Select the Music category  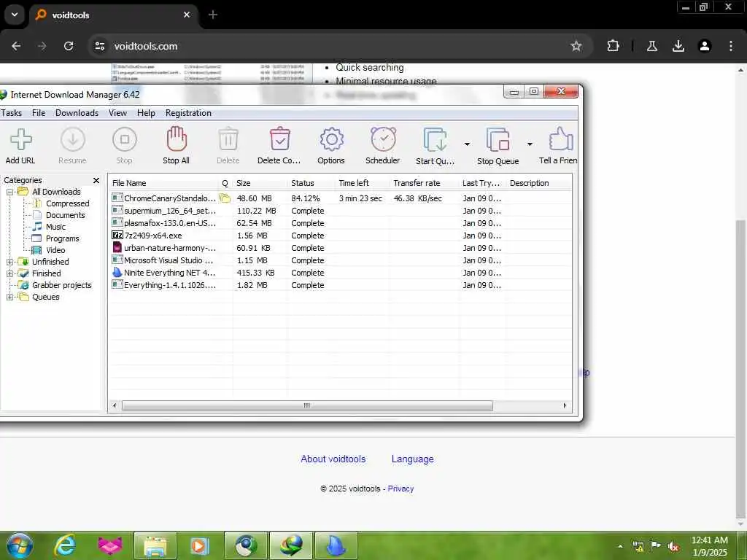point(55,227)
